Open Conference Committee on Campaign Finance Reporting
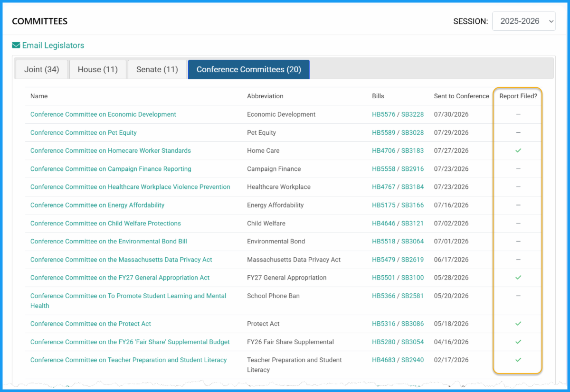Image resolution: width=570 pixels, height=392 pixels. point(111,169)
